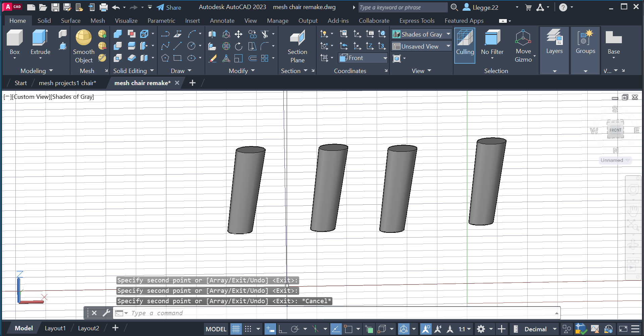Toggle snap mode in status bar
This screenshot has height=336, width=644.
tap(248, 329)
